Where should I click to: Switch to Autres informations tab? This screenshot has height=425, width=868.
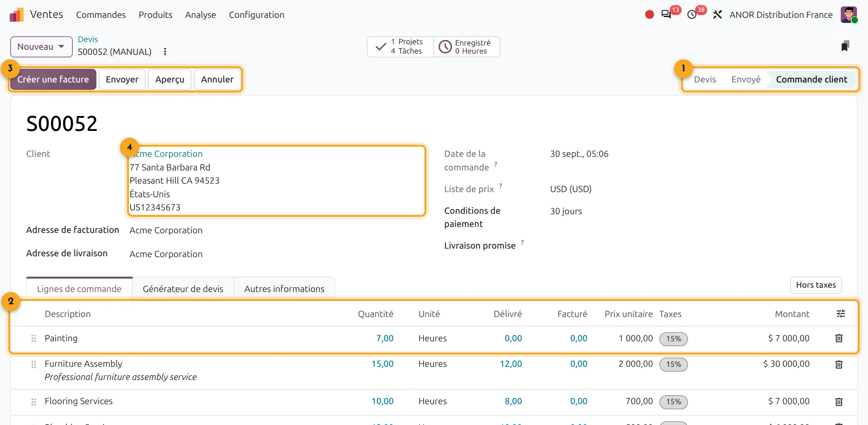point(284,289)
